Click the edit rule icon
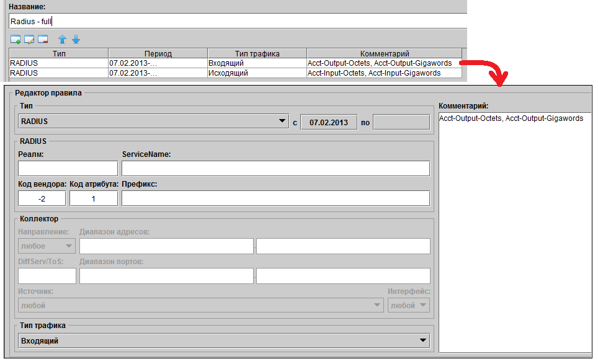The width and height of the screenshot is (598, 364). pyautogui.click(x=29, y=39)
